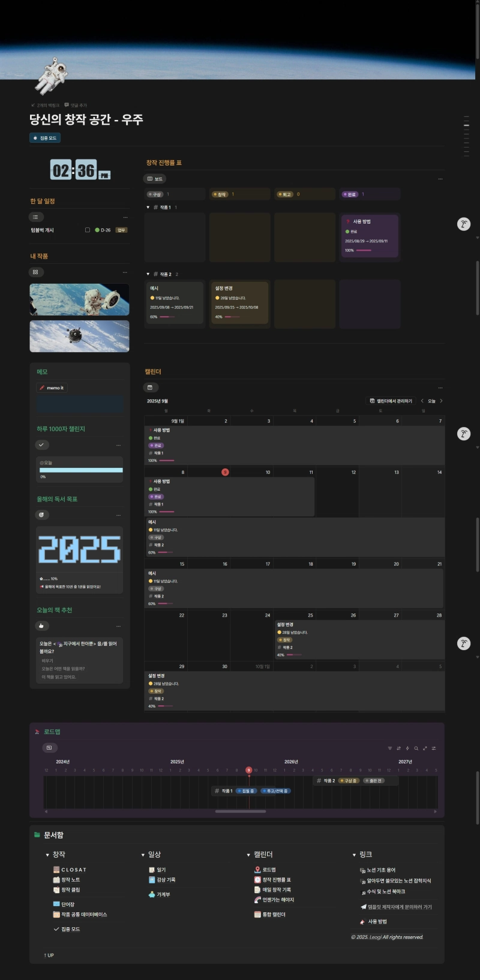
Task: Collapse the 작품 2 board group
Action: (148, 274)
